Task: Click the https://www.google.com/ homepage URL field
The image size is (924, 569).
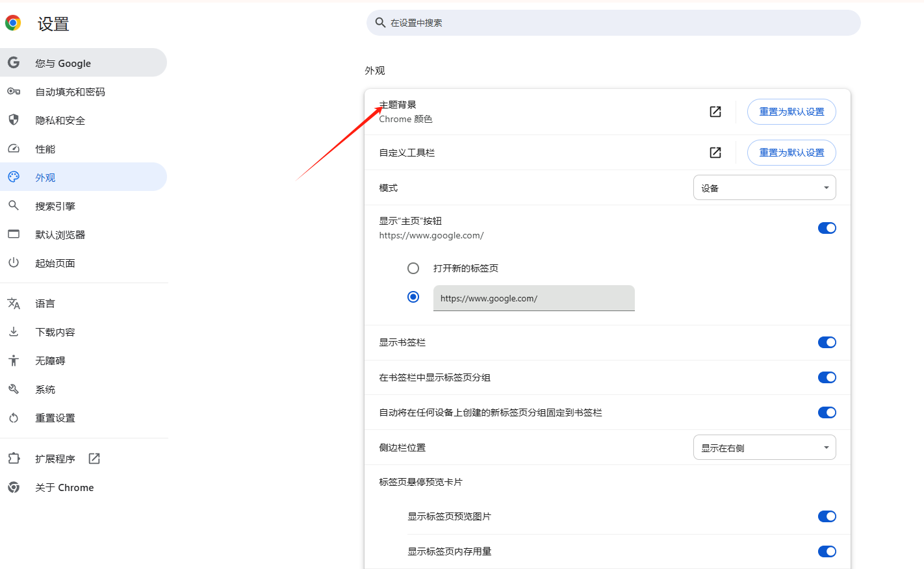Action: pyautogui.click(x=534, y=298)
